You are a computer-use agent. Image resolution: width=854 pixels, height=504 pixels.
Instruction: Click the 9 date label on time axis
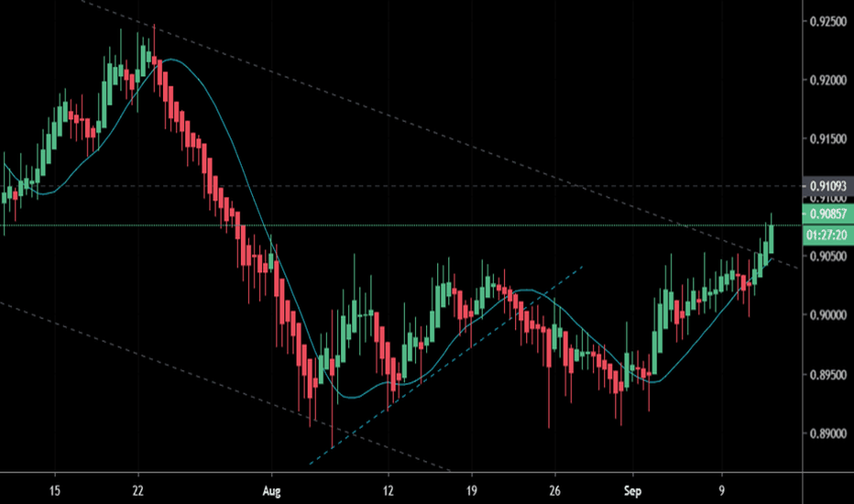coord(722,491)
